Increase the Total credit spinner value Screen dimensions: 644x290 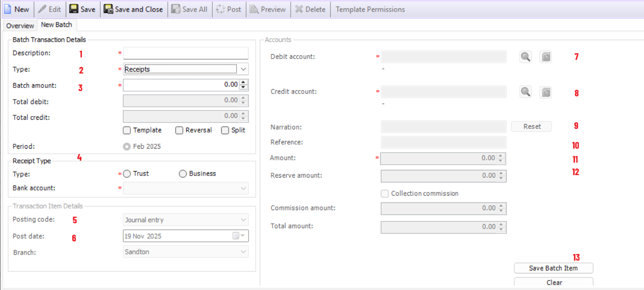pos(243,114)
